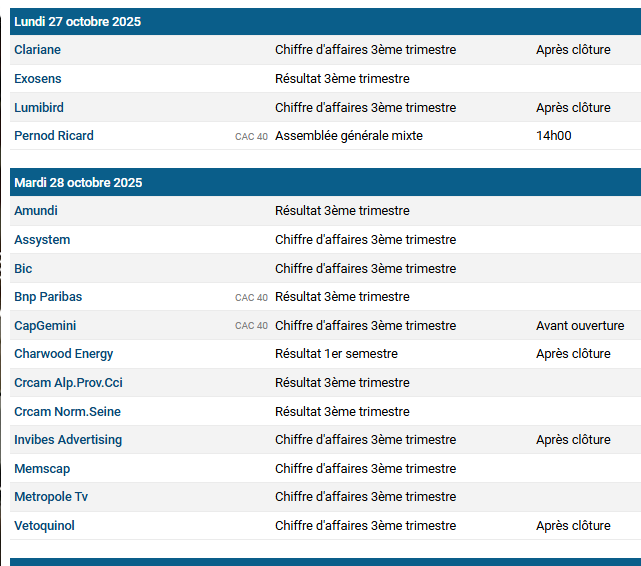
Task: Click Après clôture in the Lumibird row
Action: pyautogui.click(x=573, y=107)
